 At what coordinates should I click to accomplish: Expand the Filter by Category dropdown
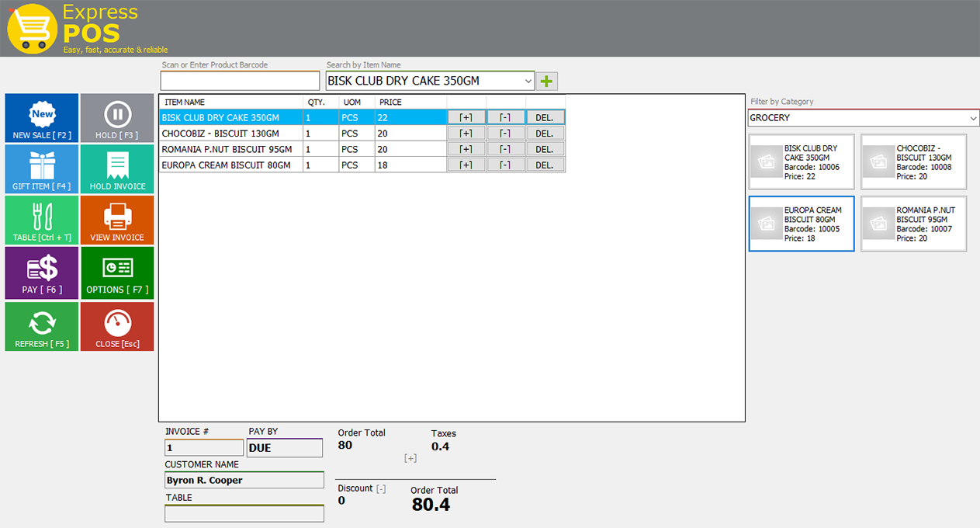(x=973, y=118)
